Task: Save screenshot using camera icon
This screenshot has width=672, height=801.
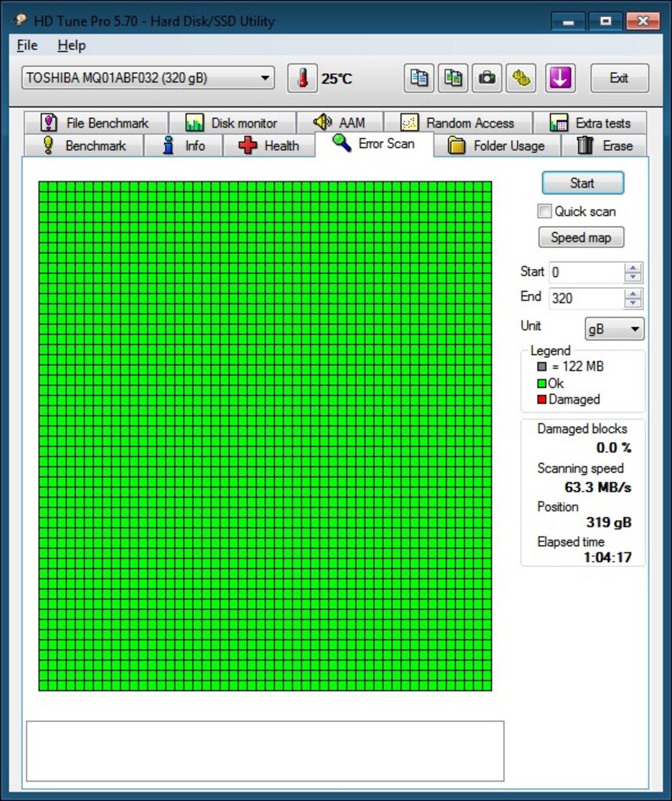Action: [x=487, y=78]
